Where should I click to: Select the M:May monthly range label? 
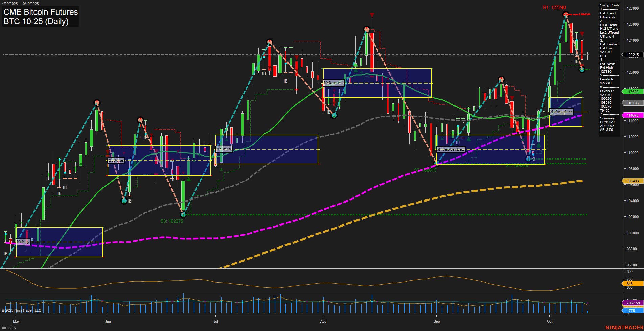point(23,242)
